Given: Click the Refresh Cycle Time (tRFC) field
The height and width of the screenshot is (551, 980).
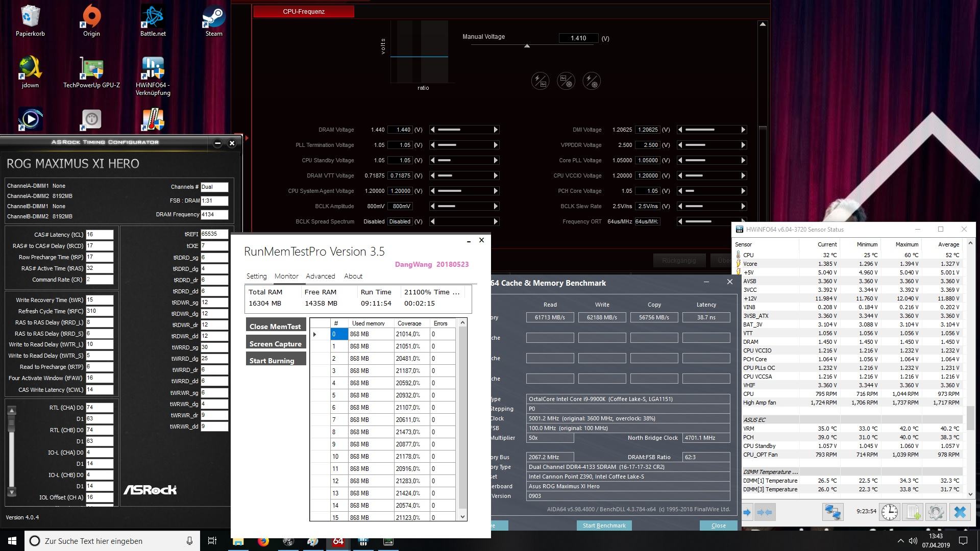Looking at the screenshot, I should point(100,311).
